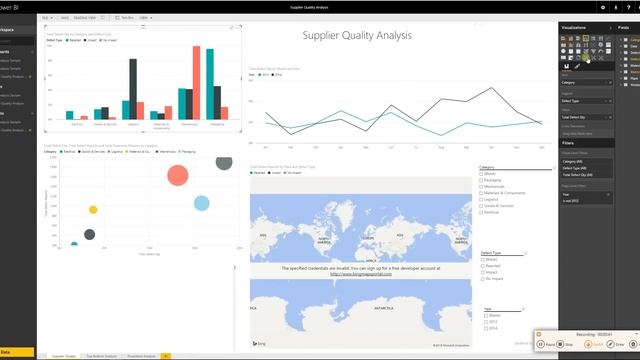
Task: Open the Defect Type field dropdown in the Legend well
Action: (606, 101)
